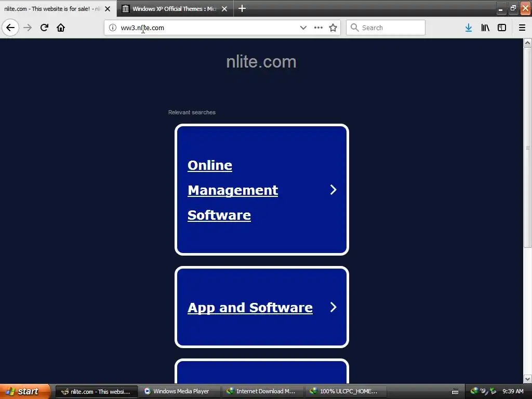Click chevron on App and Software card

tap(333, 307)
